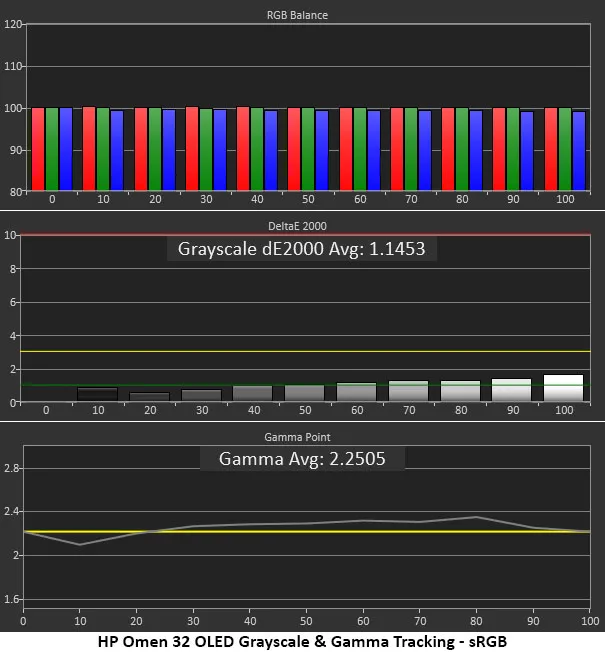Click the gamma curve peak at 80
The image size is (605, 652).
(x=477, y=517)
